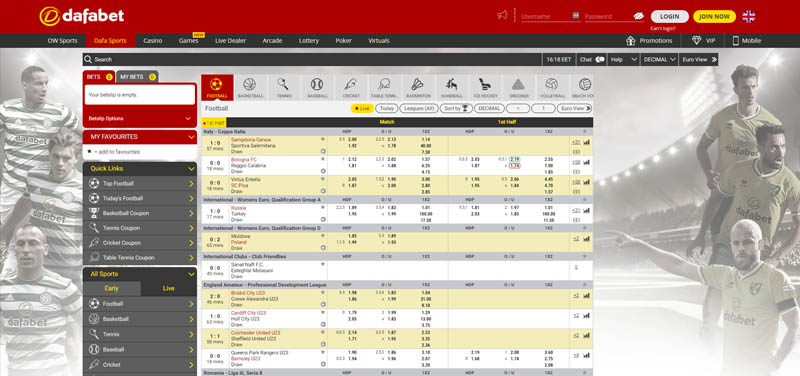
Task: Open the Leagues (All) filter
Action: pyautogui.click(x=418, y=108)
